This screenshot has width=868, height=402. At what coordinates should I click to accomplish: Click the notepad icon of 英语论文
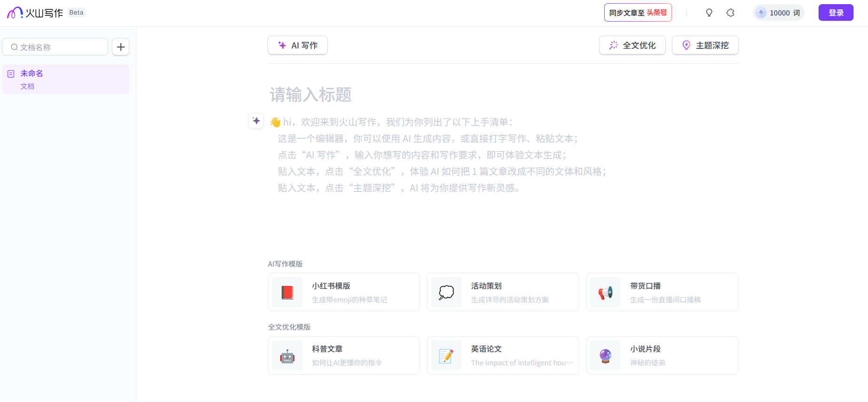pyautogui.click(x=446, y=356)
